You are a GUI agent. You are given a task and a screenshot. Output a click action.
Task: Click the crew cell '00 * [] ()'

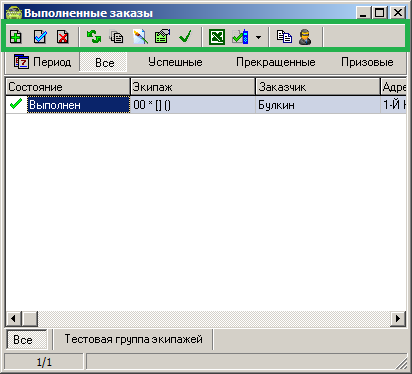tap(193, 105)
